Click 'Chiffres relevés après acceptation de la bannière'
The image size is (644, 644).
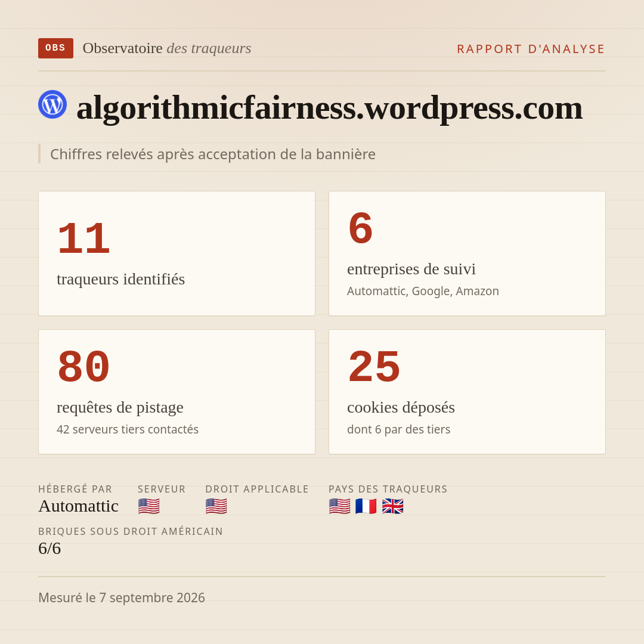coord(213,154)
